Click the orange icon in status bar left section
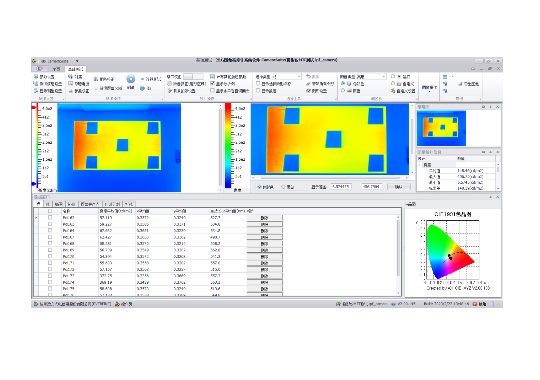Screen dimensions: 540x380 click(x=117, y=304)
